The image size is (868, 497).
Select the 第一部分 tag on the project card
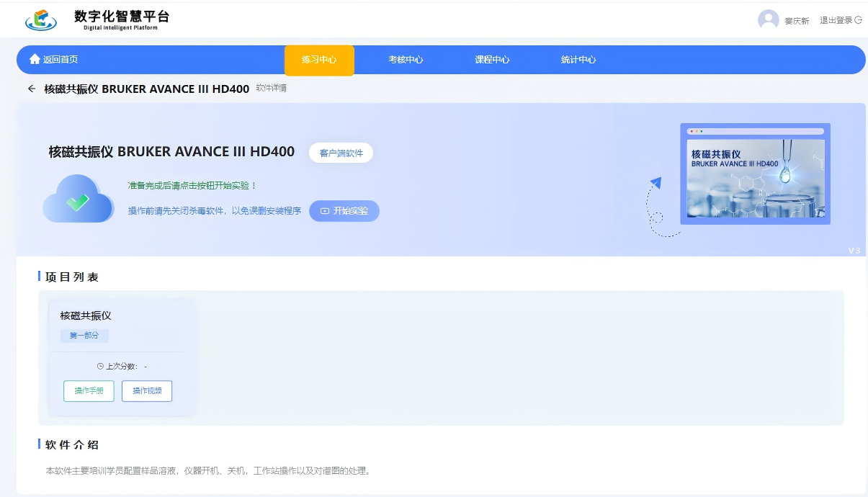(84, 336)
